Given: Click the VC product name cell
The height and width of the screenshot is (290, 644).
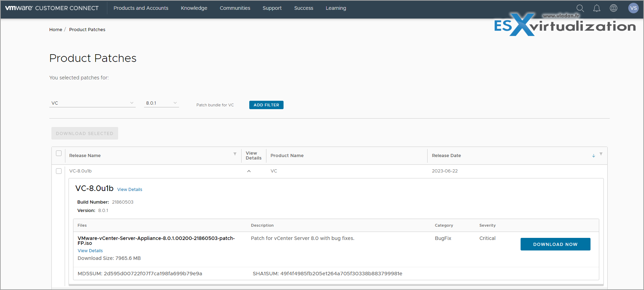Looking at the screenshot, I should click(x=274, y=171).
